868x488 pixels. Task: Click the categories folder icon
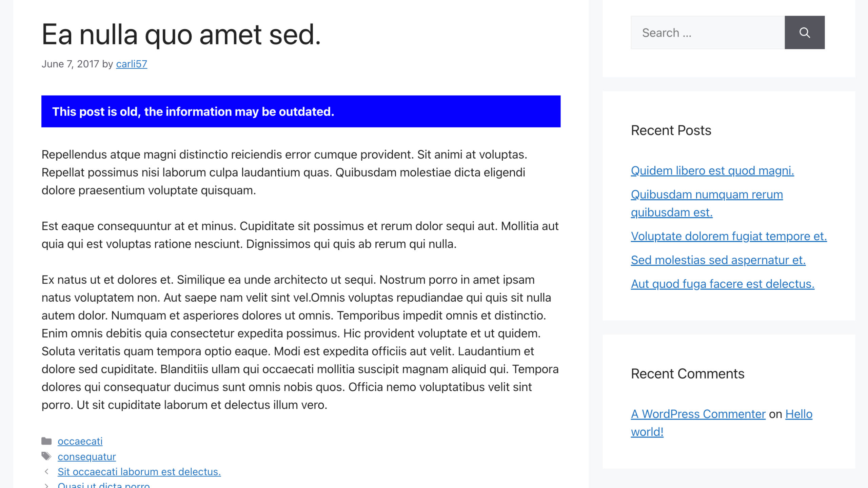click(x=46, y=441)
